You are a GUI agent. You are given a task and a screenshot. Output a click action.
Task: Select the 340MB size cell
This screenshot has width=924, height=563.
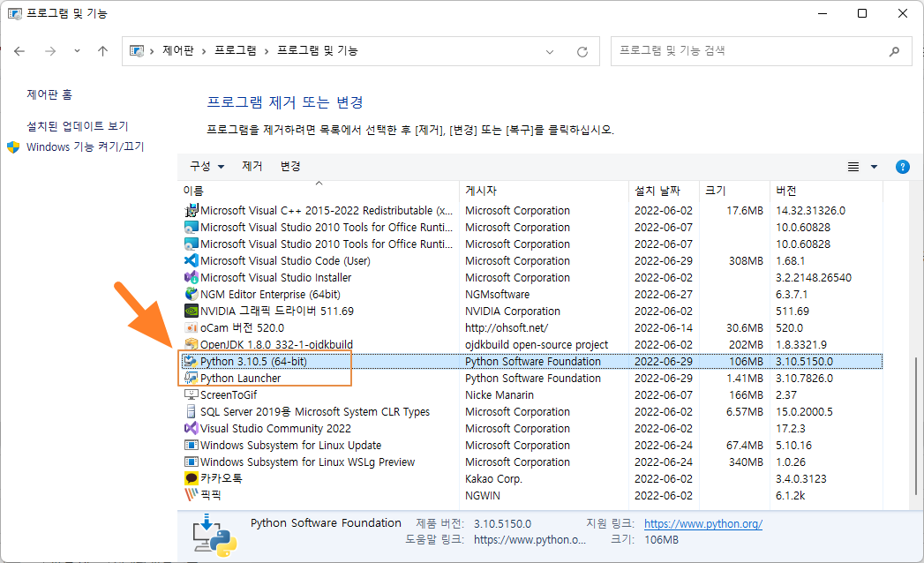pyautogui.click(x=746, y=462)
